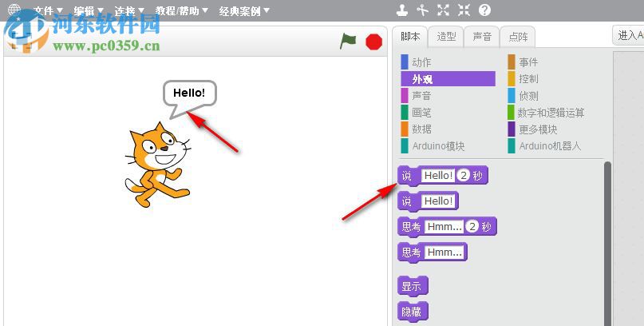The height and width of the screenshot is (326, 644).
Task: Open the 编辑 menu
Action: pyautogui.click(x=89, y=10)
